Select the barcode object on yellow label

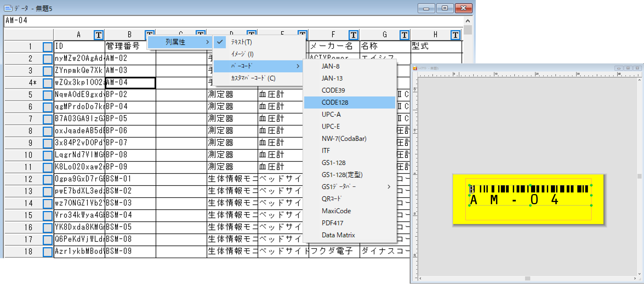pos(530,195)
